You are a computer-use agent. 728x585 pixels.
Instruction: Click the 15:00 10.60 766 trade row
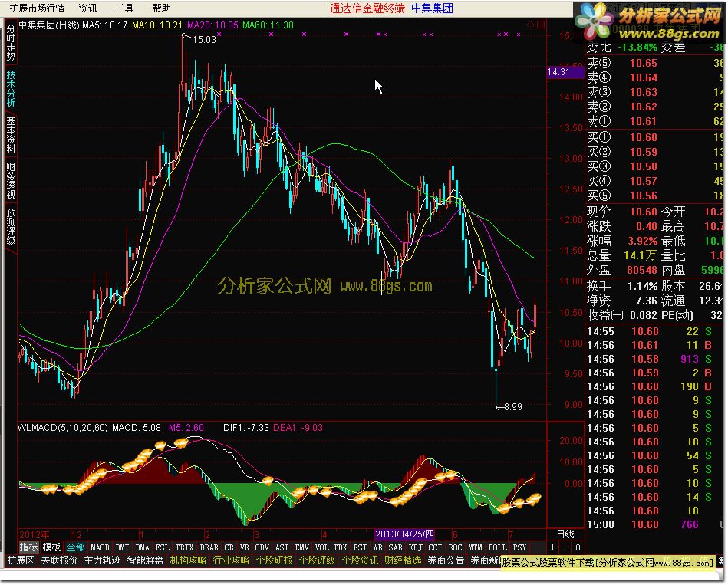tap(654, 524)
